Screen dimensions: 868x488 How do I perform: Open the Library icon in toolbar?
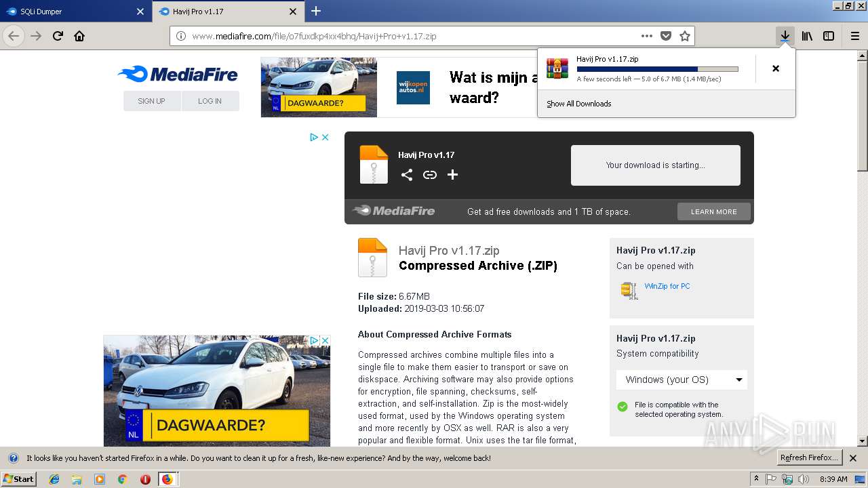point(807,36)
